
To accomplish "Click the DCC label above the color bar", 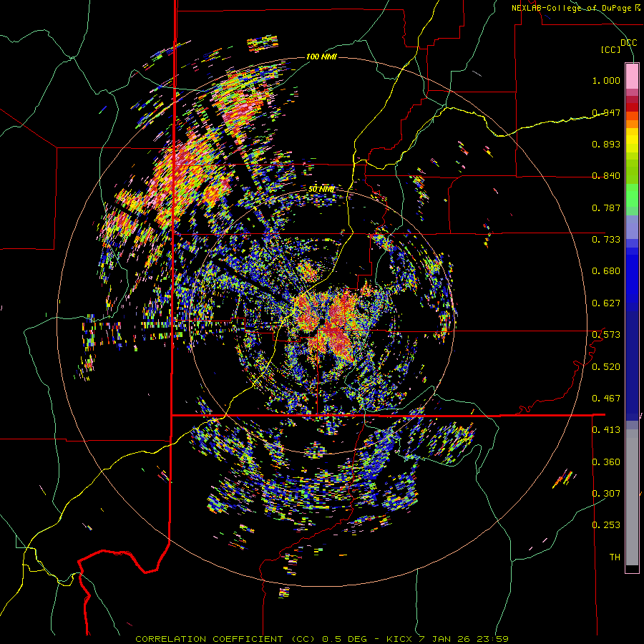I will coord(629,43).
